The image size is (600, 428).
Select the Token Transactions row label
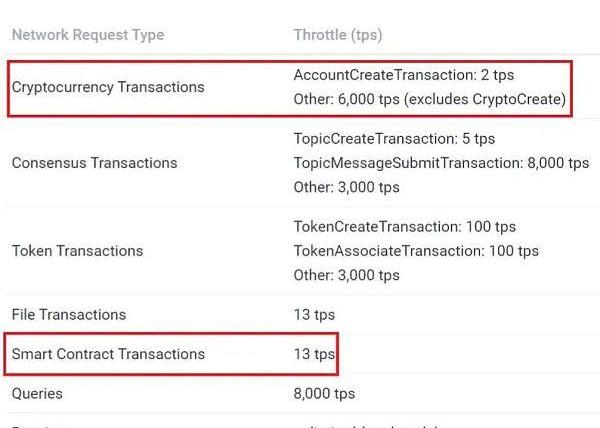[x=77, y=251]
